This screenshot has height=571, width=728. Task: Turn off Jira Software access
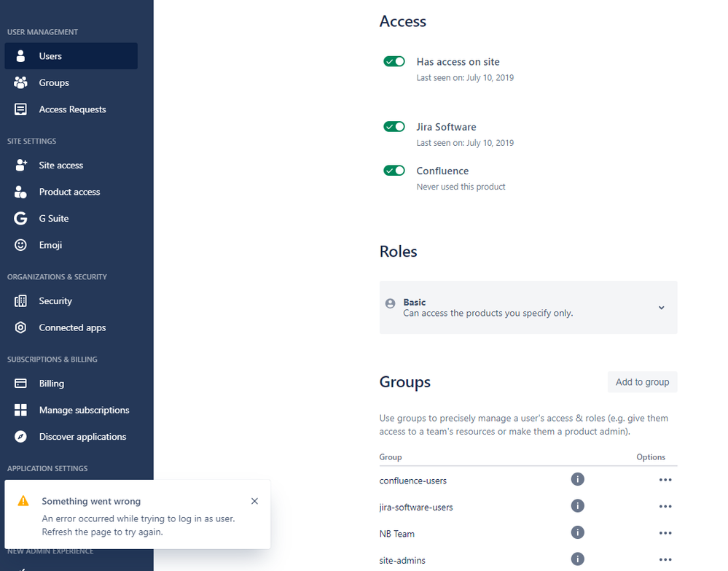(x=394, y=126)
